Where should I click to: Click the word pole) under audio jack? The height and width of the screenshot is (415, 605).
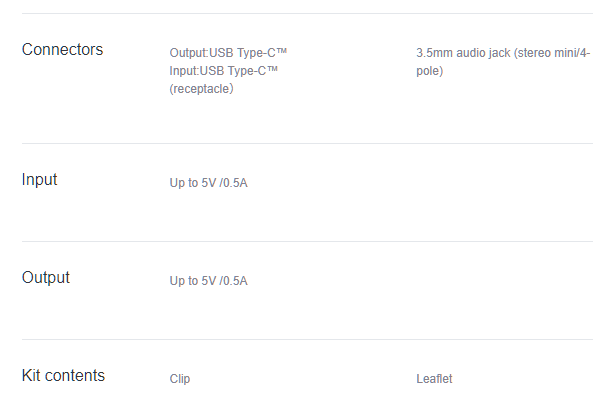429,71
